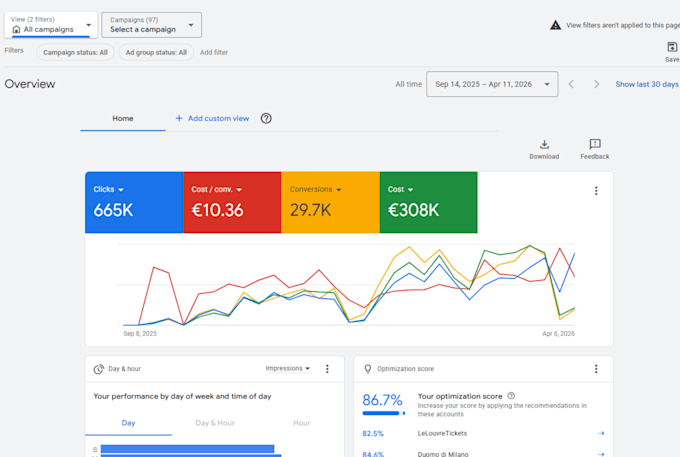Image resolution: width=680 pixels, height=457 pixels.
Task: Click Add filter
Action: (214, 52)
